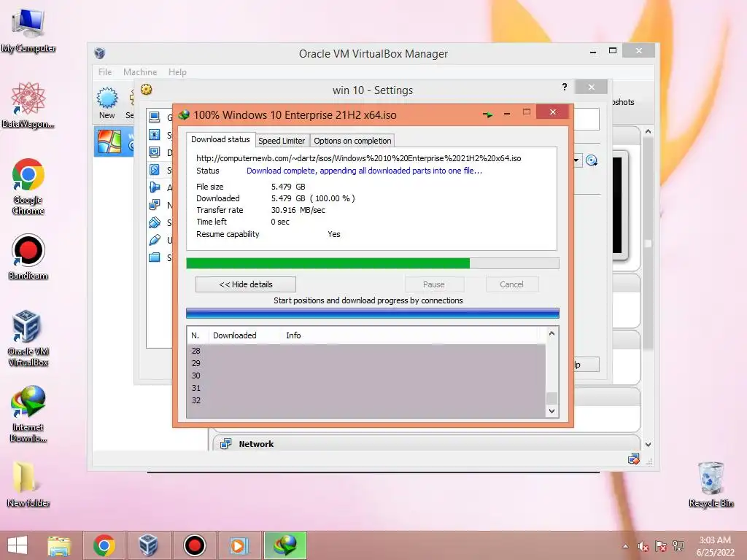
Task: Switch to Bandicam in taskbar
Action: (x=194, y=545)
